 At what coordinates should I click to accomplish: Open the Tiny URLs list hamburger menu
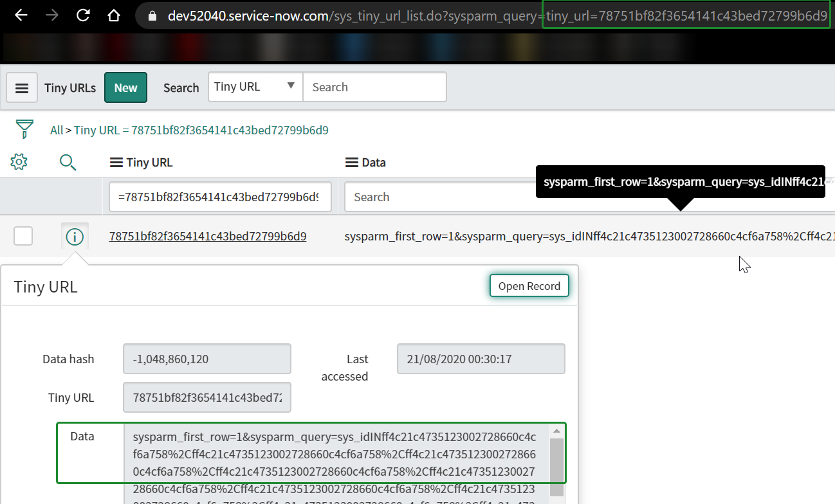22,87
